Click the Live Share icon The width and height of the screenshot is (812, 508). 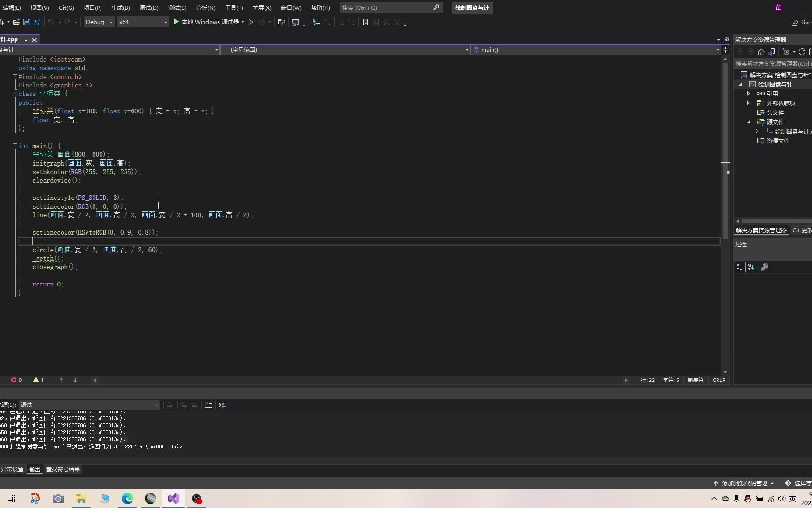click(795, 23)
